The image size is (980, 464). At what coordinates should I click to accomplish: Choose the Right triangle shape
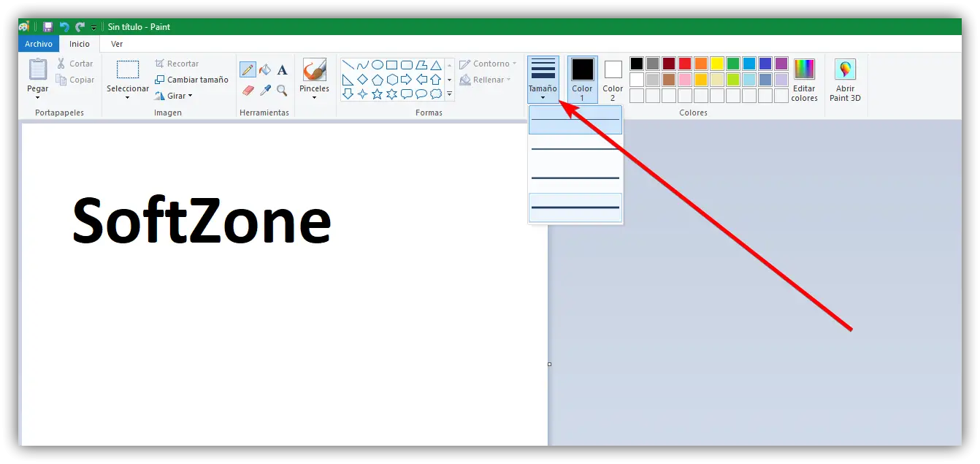(x=348, y=80)
